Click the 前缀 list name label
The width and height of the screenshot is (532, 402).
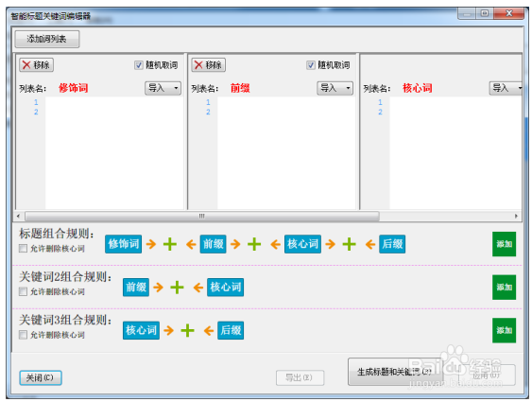[x=240, y=88]
